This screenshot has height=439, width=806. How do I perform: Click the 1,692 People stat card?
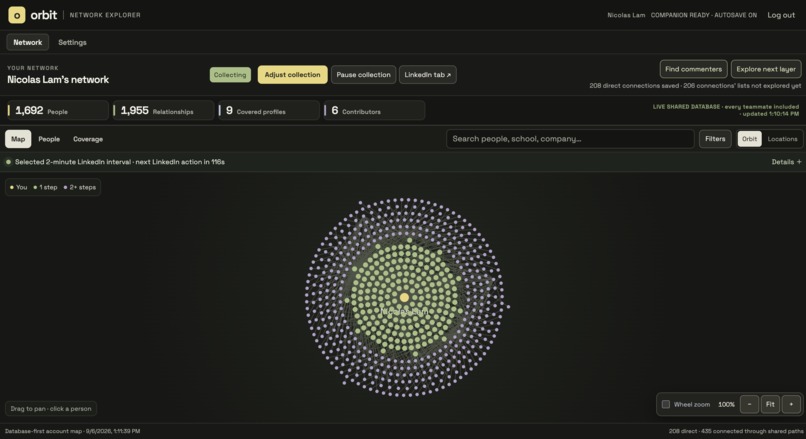pos(57,111)
